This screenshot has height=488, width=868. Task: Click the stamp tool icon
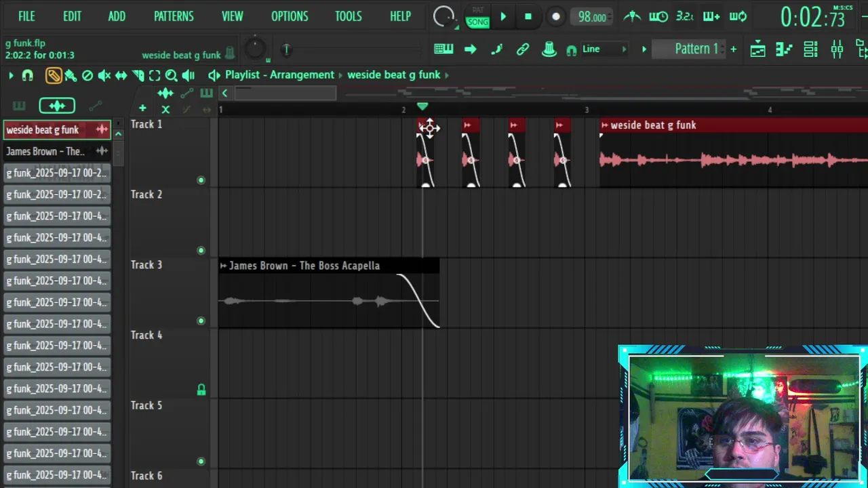[x=549, y=49]
